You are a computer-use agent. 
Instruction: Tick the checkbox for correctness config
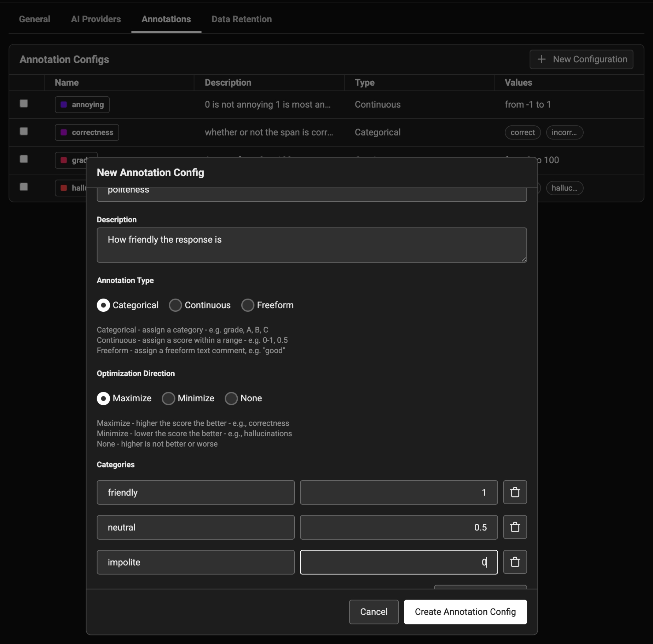click(24, 131)
